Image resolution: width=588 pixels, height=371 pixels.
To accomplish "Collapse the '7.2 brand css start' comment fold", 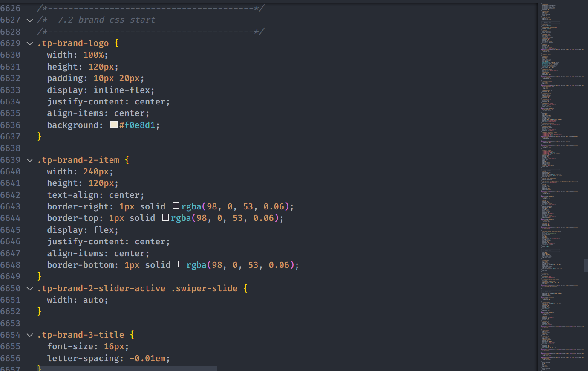I will point(30,20).
